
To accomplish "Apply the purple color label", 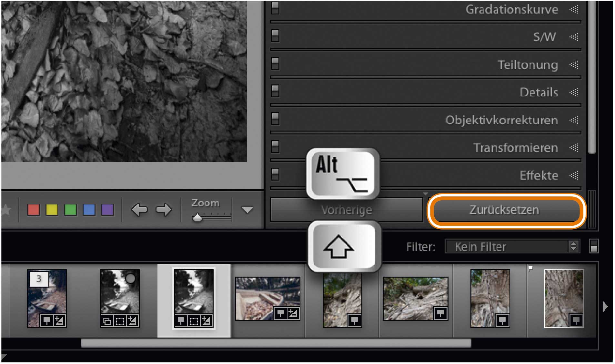I will point(107,210).
